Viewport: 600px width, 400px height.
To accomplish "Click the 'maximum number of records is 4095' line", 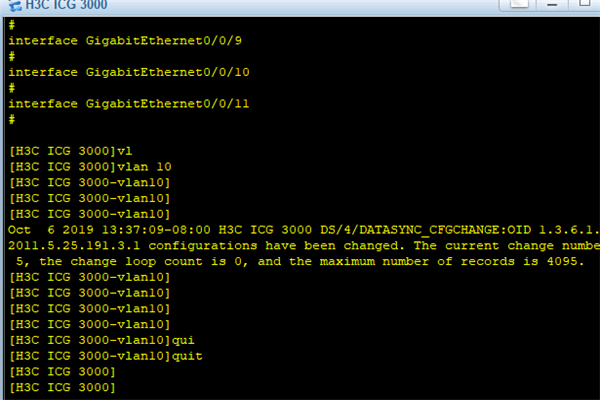I will [300, 261].
